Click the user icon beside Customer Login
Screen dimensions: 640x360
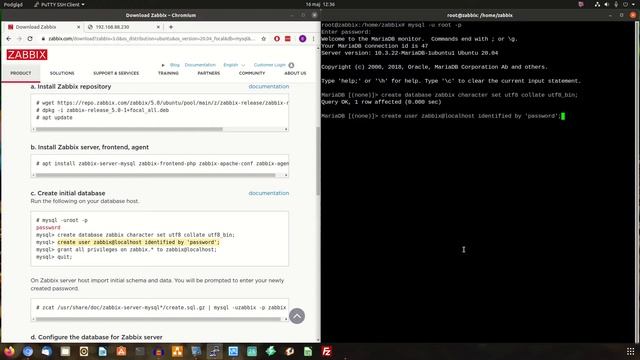291,65
